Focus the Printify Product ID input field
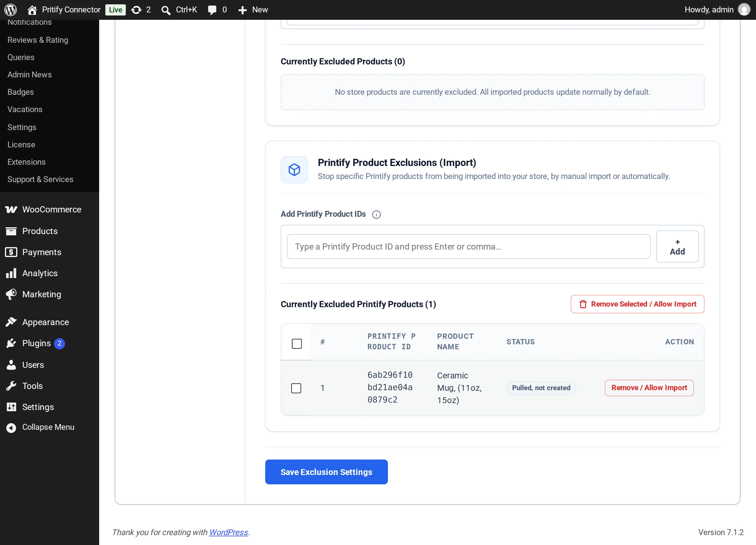 point(468,246)
